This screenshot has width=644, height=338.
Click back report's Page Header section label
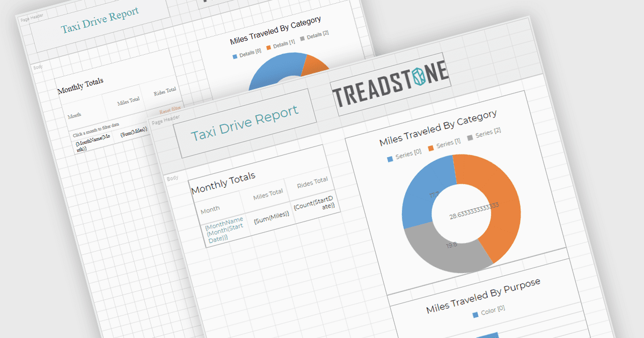click(32, 19)
